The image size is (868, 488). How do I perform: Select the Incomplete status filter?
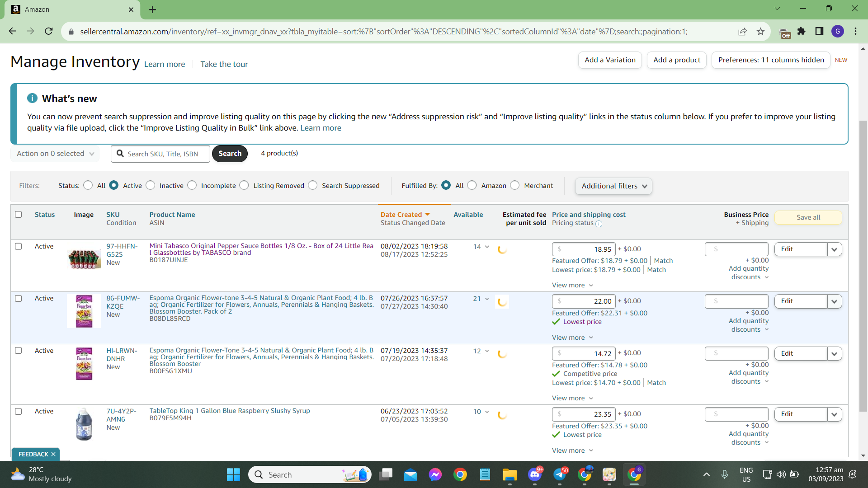tap(192, 185)
